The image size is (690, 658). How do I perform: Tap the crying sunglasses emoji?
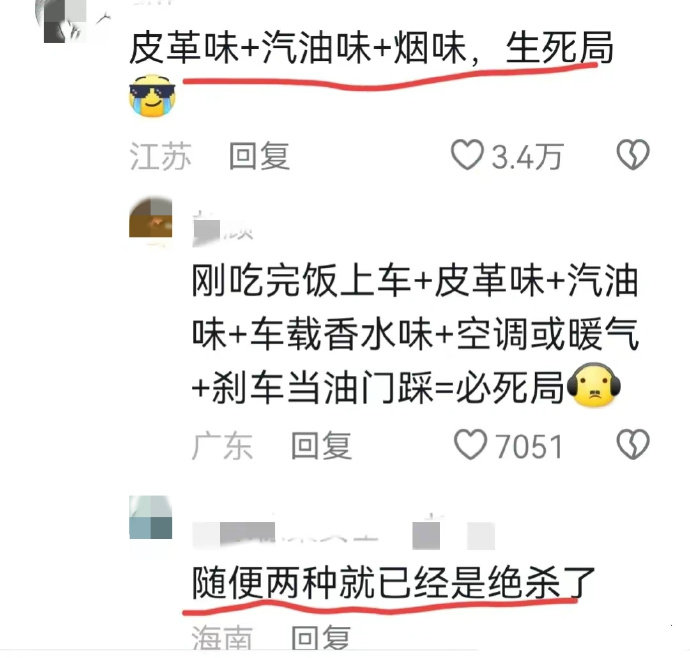tap(152, 96)
